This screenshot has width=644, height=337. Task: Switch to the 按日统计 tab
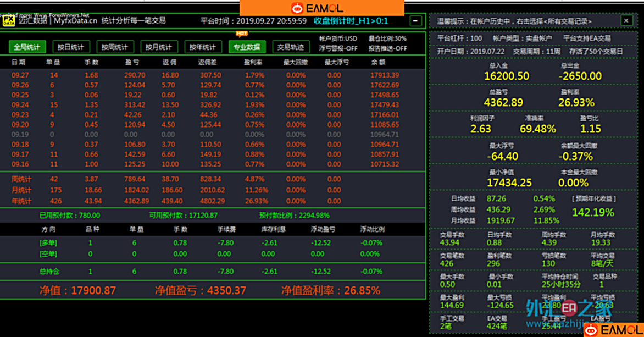tap(71, 47)
